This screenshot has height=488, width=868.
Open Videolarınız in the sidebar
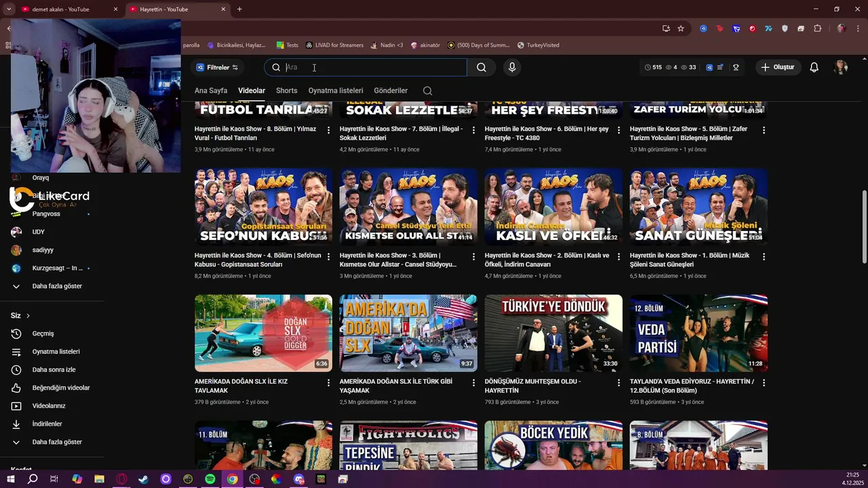click(x=49, y=406)
